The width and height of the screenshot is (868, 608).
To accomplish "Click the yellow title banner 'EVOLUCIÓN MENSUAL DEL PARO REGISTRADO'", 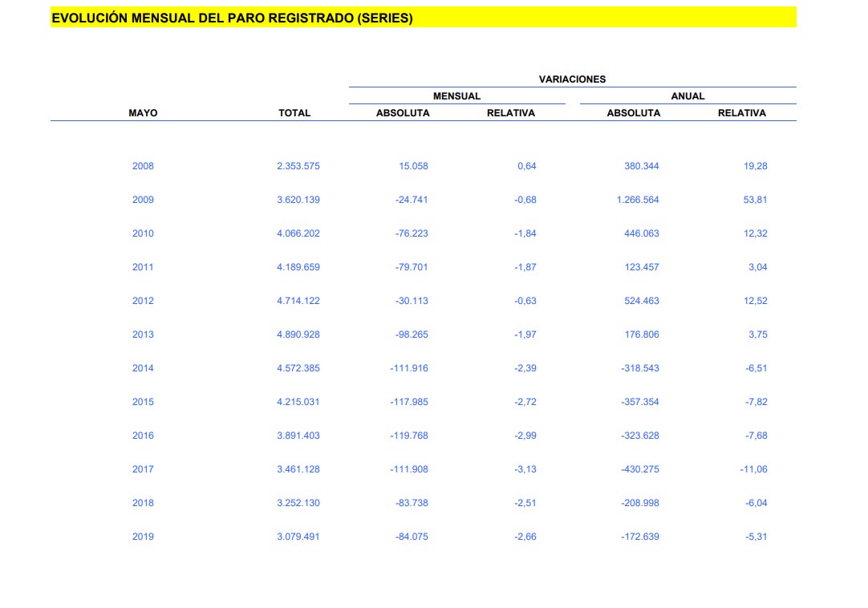I will pyautogui.click(x=232, y=18).
